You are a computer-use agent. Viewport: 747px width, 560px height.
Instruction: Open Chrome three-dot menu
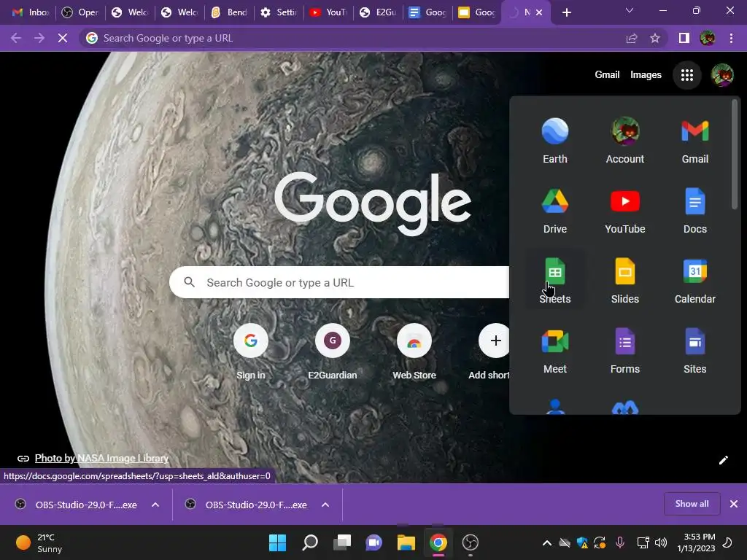click(x=731, y=38)
